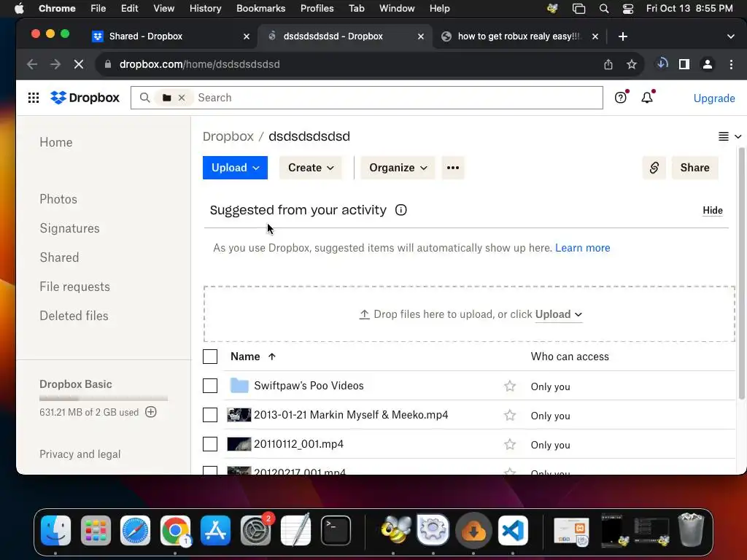Expand the Organize dropdown

pos(398,168)
